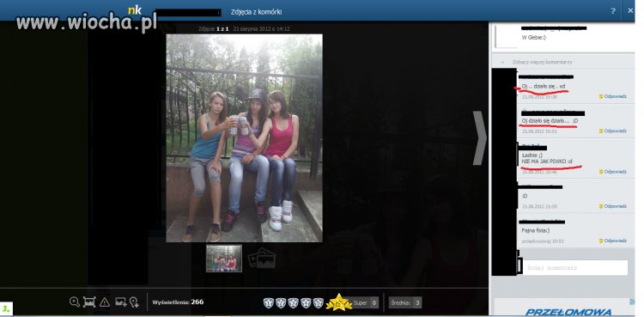This screenshot has height=317, width=644.
Task: Close the photo viewer with X
Action: coord(630,11)
